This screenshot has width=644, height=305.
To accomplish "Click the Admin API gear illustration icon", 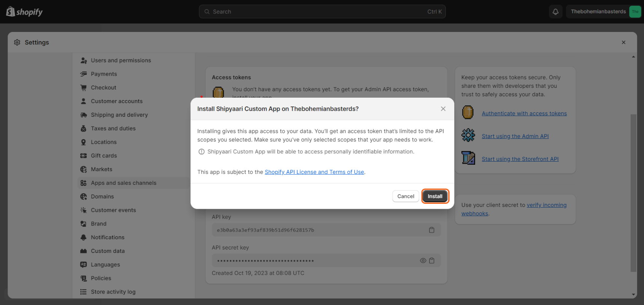I will click(468, 135).
